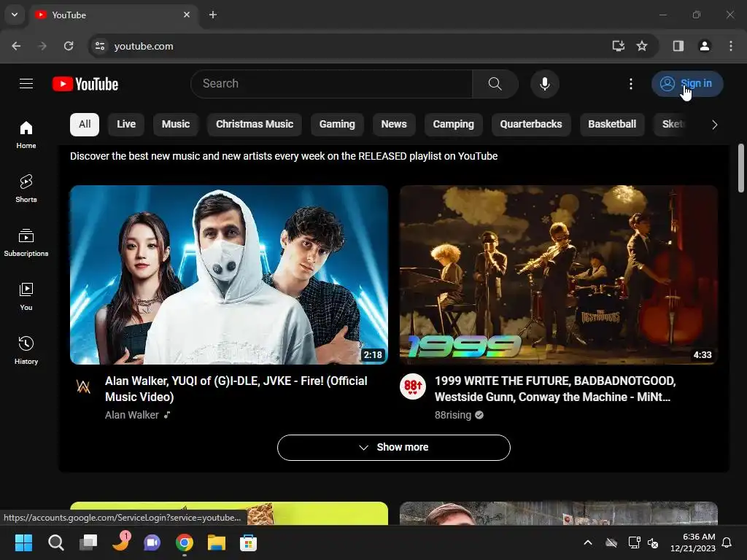The image size is (747, 560).
Task: View site information icon in address bar
Action: [x=100, y=46]
